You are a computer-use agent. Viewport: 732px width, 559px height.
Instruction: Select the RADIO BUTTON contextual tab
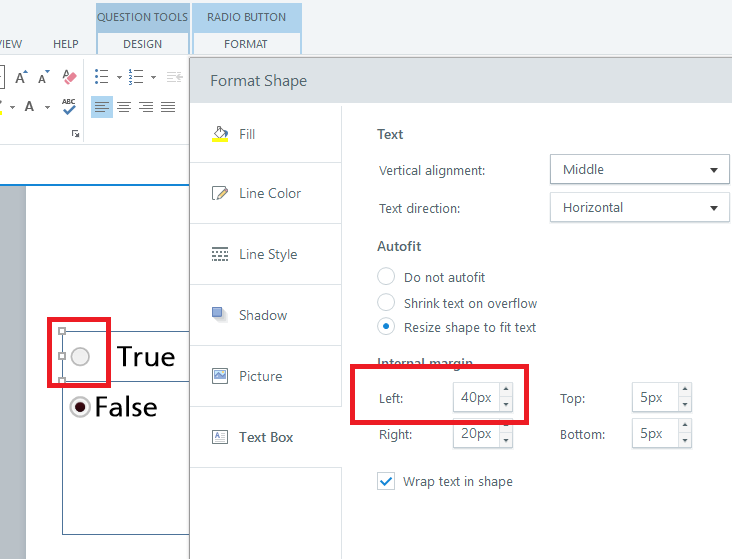pyautogui.click(x=246, y=17)
